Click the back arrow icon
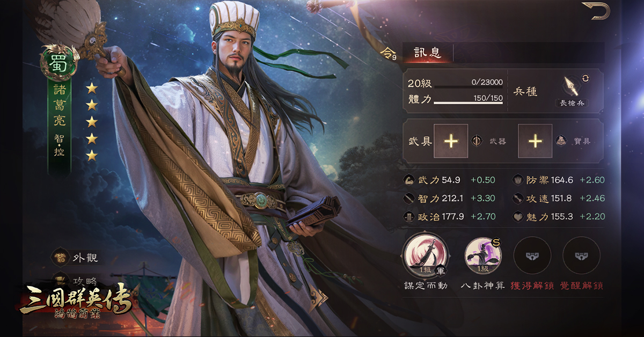This screenshot has width=644, height=337. click(596, 11)
